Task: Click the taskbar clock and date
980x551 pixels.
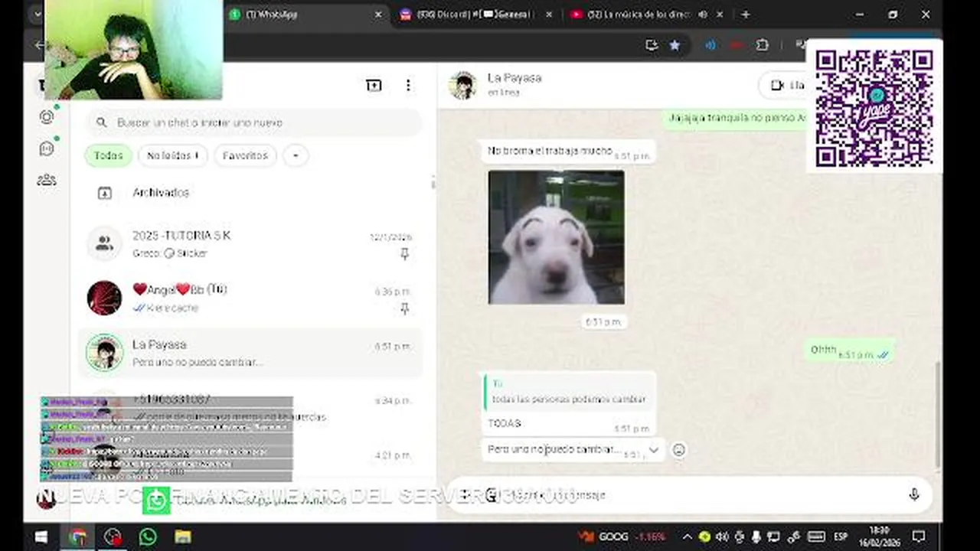Action: tap(880, 536)
